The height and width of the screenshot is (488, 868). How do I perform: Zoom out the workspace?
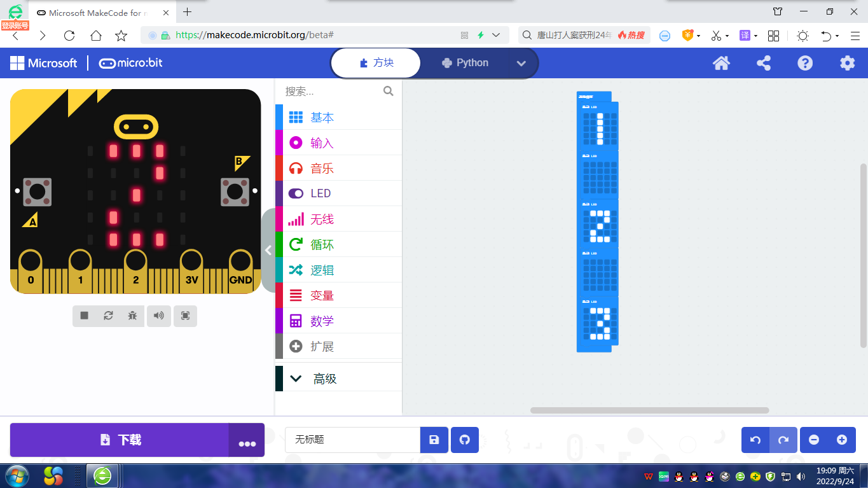[814, 440]
